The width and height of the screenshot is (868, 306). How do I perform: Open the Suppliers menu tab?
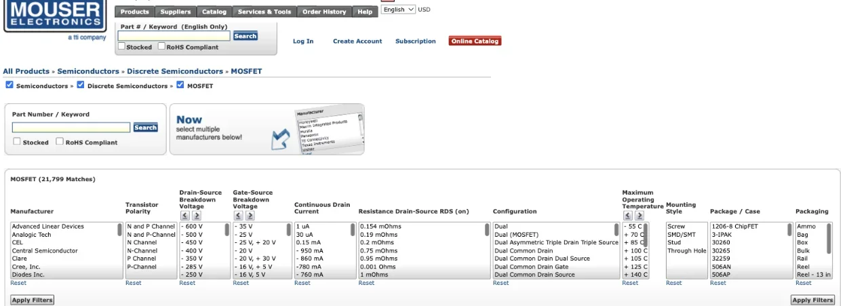[x=176, y=12]
